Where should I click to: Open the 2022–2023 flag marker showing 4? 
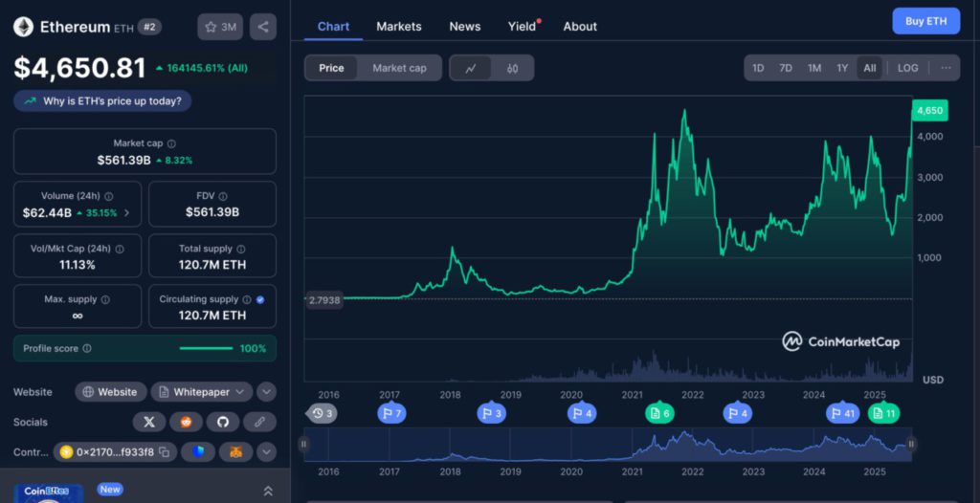(x=738, y=413)
